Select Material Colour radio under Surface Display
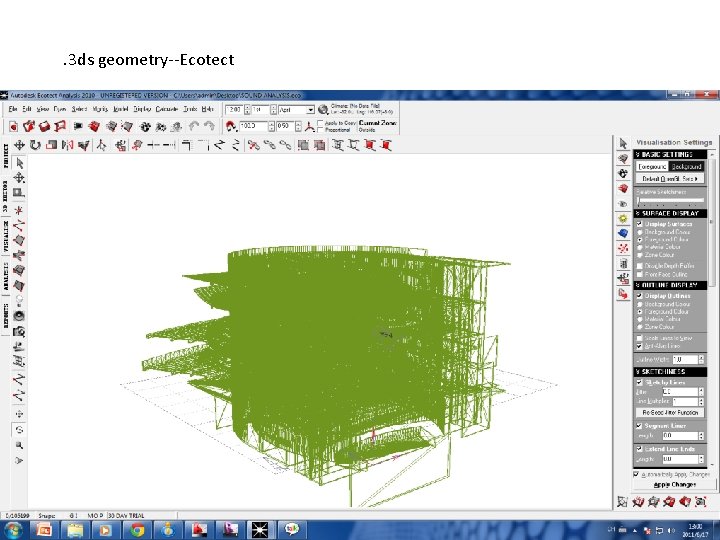The width and height of the screenshot is (720, 540). pyautogui.click(x=640, y=247)
